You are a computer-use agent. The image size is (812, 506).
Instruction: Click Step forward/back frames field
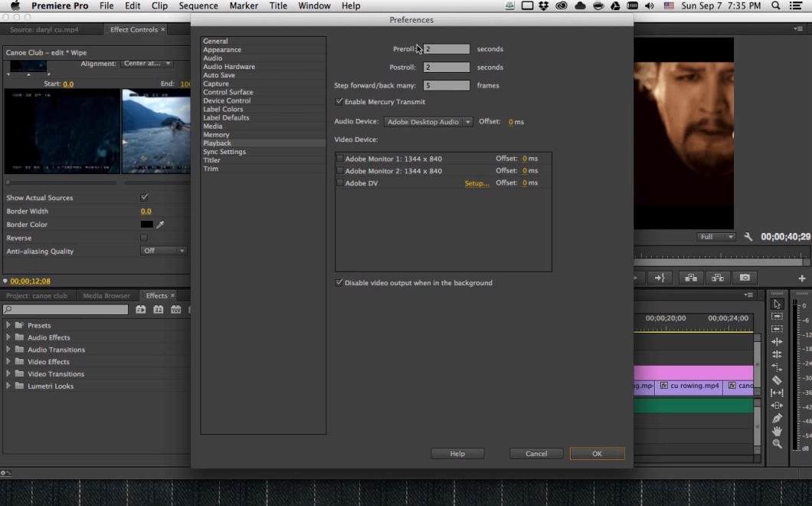[447, 86]
